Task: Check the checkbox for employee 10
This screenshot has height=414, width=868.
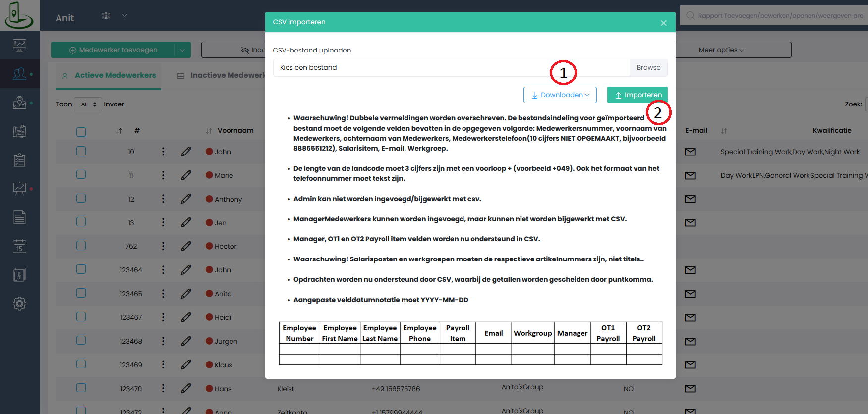Action: (81, 151)
